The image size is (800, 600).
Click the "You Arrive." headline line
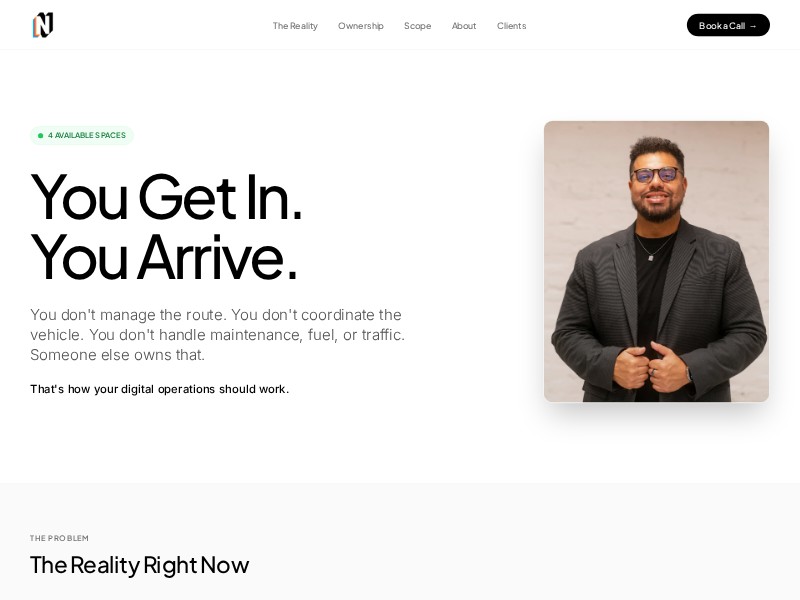coord(164,257)
